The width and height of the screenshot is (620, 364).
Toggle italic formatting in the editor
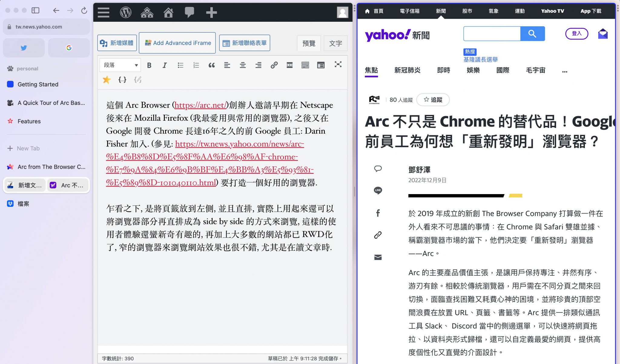[164, 65]
